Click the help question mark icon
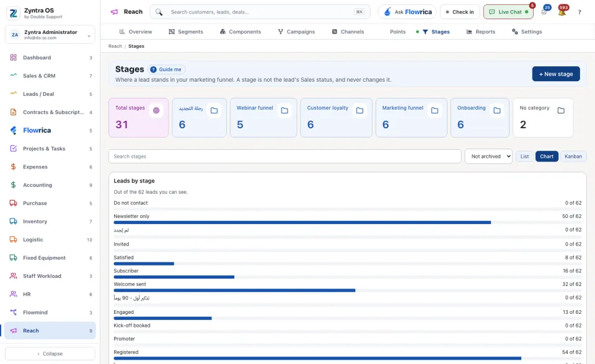 580,12
